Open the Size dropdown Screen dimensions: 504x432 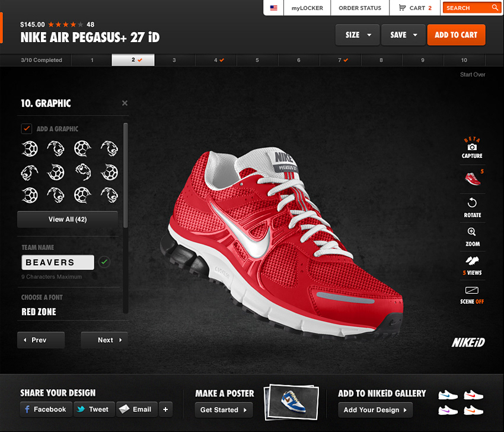[358, 35]
